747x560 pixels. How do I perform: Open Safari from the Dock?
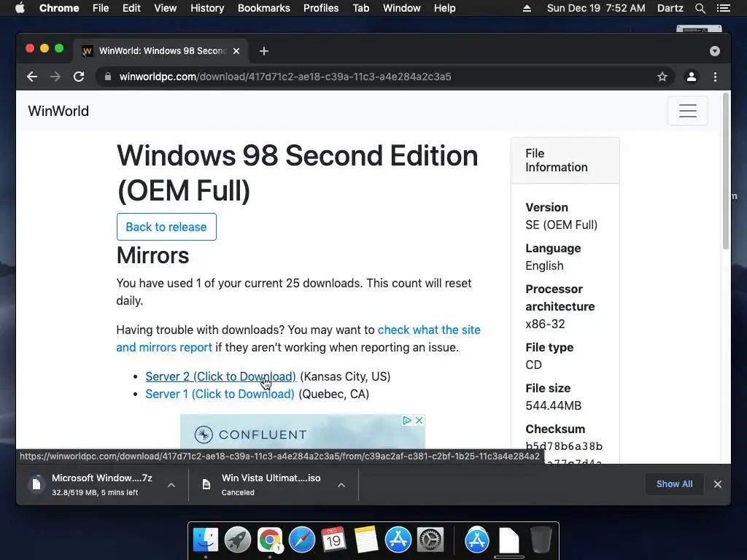pos(302,540)
